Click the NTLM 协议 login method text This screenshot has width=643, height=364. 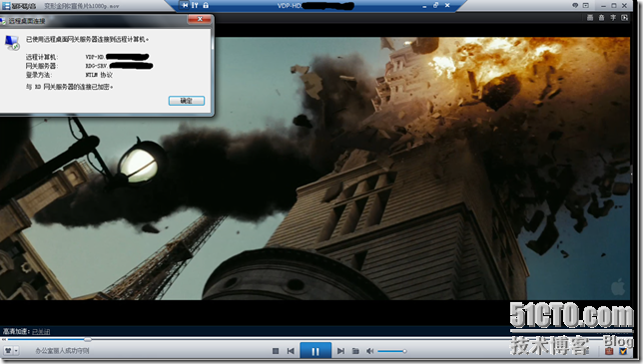(x=99, y=75)
